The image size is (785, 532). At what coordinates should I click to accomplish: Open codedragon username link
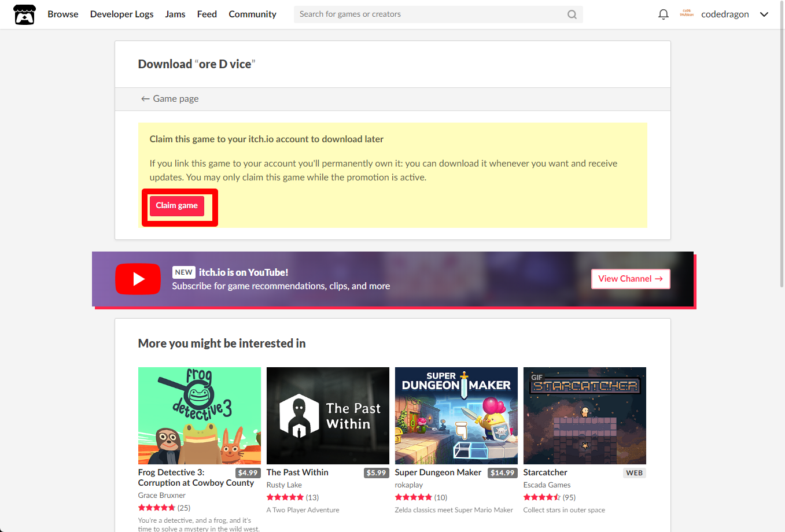click(x=725, y=14)
